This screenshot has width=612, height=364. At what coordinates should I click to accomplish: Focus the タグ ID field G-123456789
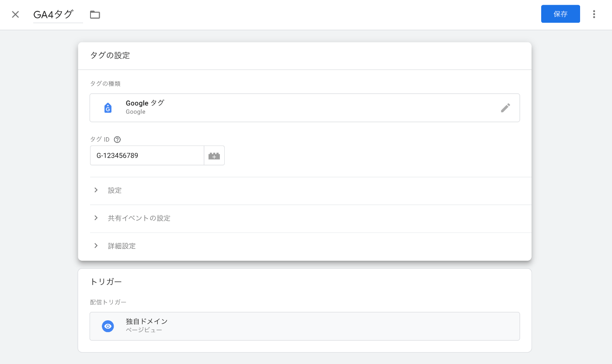(147, 156)
